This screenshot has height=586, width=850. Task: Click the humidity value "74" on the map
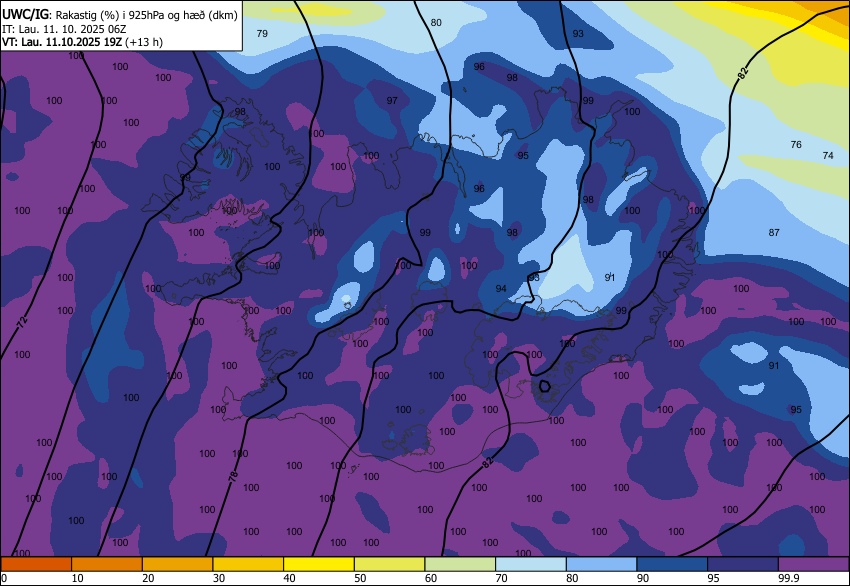pyautogui.click(x=828, y=156)
